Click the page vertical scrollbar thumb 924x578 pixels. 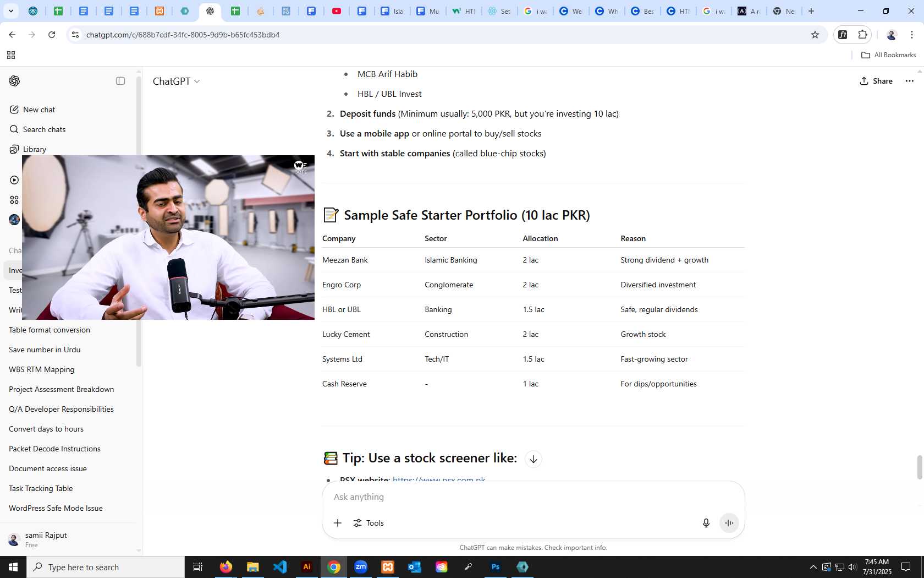click(x=919, y=467)
